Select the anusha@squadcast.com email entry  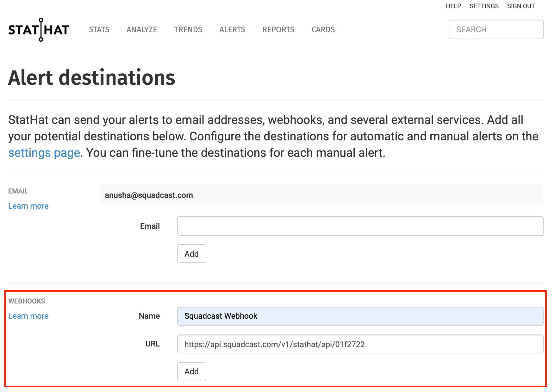coord(321,195)
